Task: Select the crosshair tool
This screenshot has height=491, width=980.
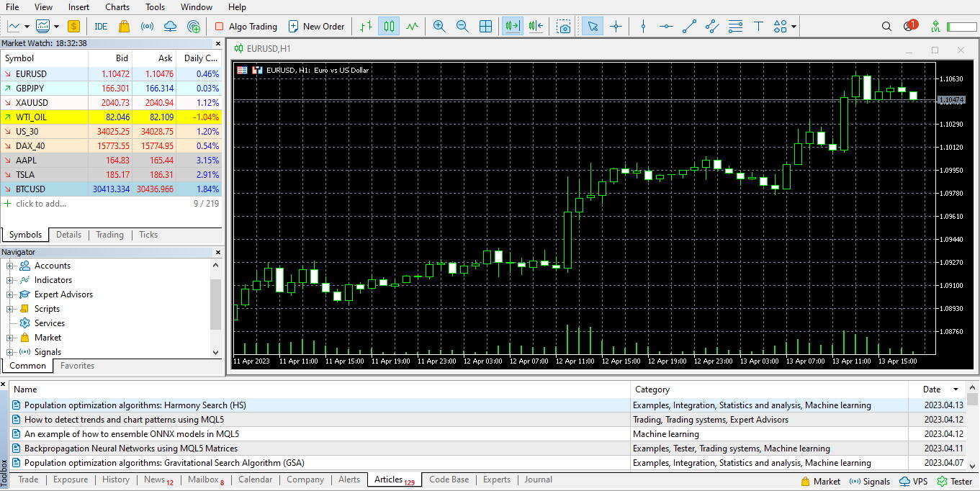Action: coord(616,26)
